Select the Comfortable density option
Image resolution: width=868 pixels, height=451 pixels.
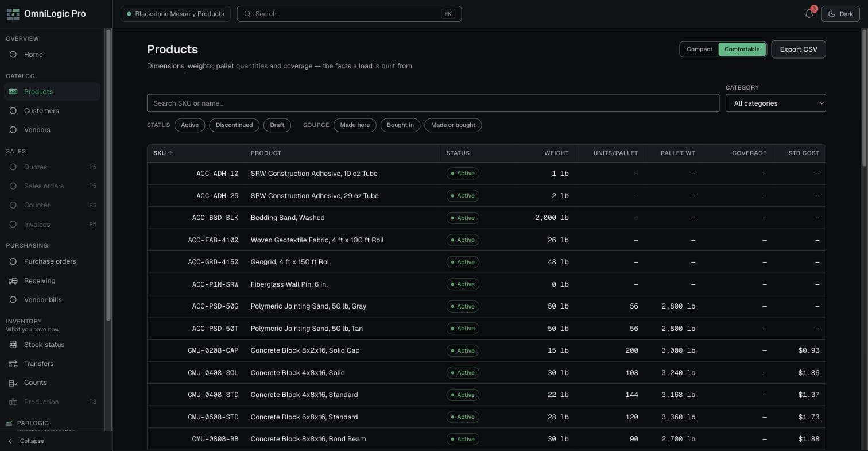(x=742, y=49)
